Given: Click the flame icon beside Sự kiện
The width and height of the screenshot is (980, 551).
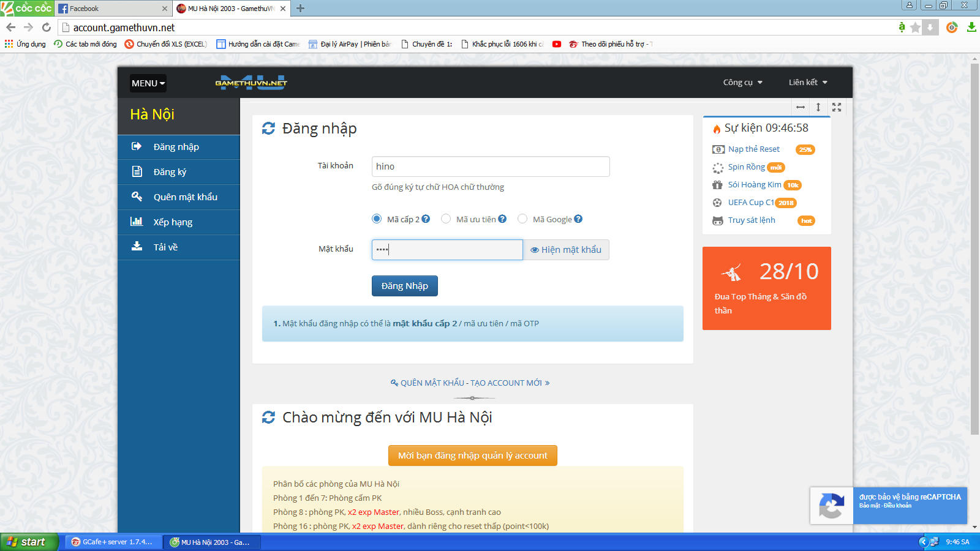Looking at the screenshot, I should 717,129.
